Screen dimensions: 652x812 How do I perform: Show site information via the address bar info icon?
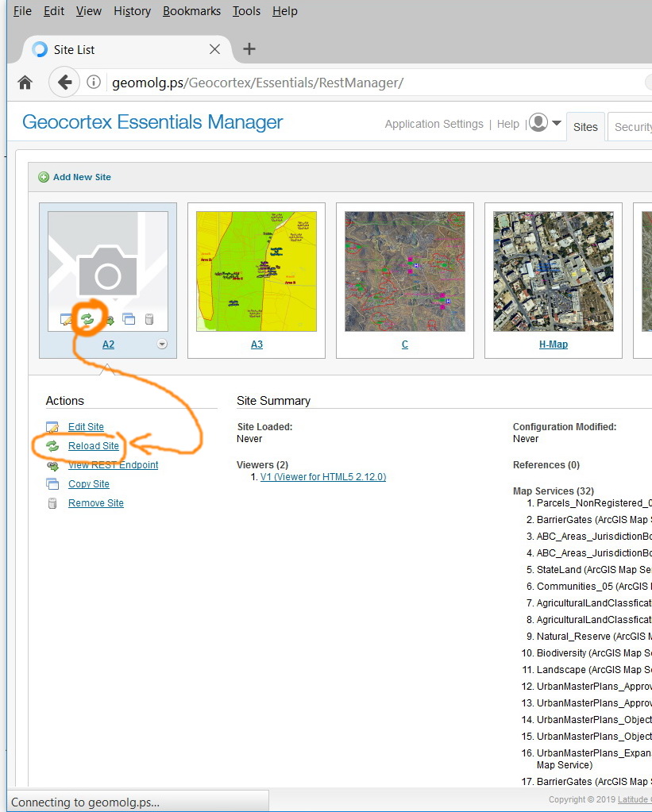pos(94,82)
